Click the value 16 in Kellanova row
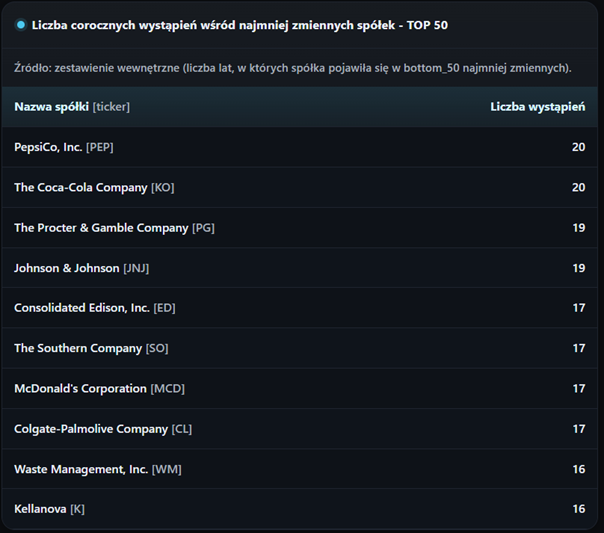 point(578,509)
